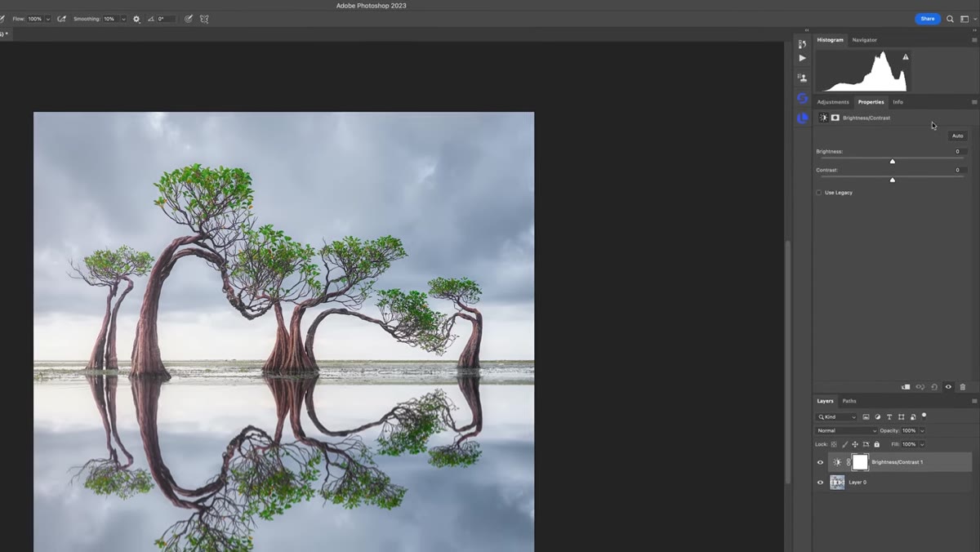980x552 pixels.
Task: Click the view previous state icon
Action: tap(920, 387)
